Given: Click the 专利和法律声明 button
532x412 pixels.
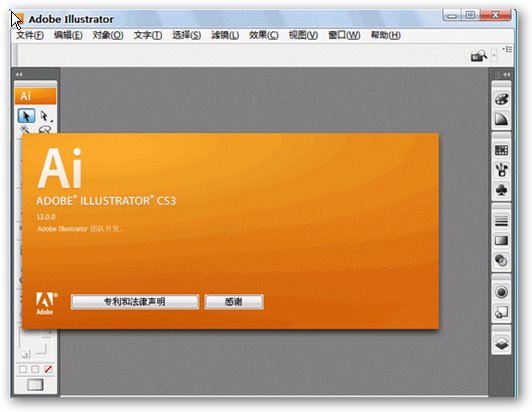Looking at the screenshot, I should pyautogui.click(x=135, y=302).
